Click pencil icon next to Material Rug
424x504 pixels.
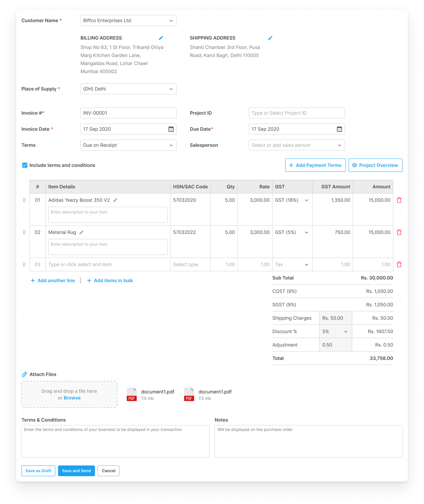pos(82,232)
